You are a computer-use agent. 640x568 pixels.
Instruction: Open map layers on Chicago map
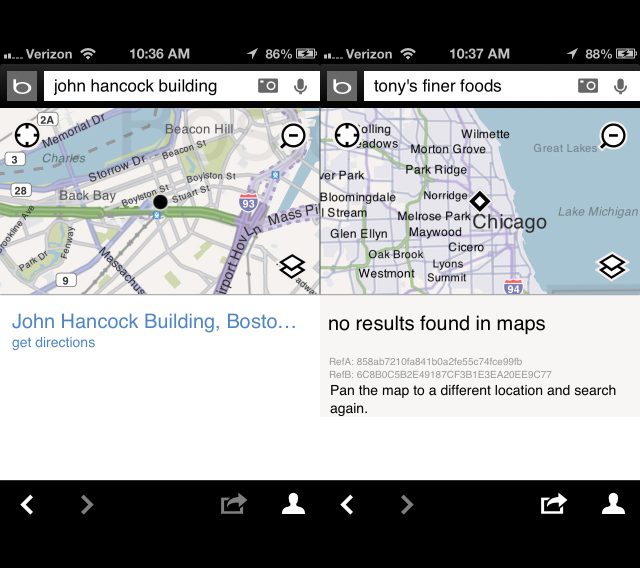[612, 266]
